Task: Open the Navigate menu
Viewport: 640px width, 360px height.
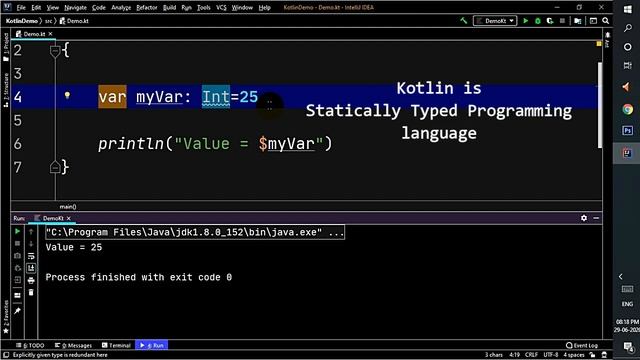Action: click(x=76, y=7)
